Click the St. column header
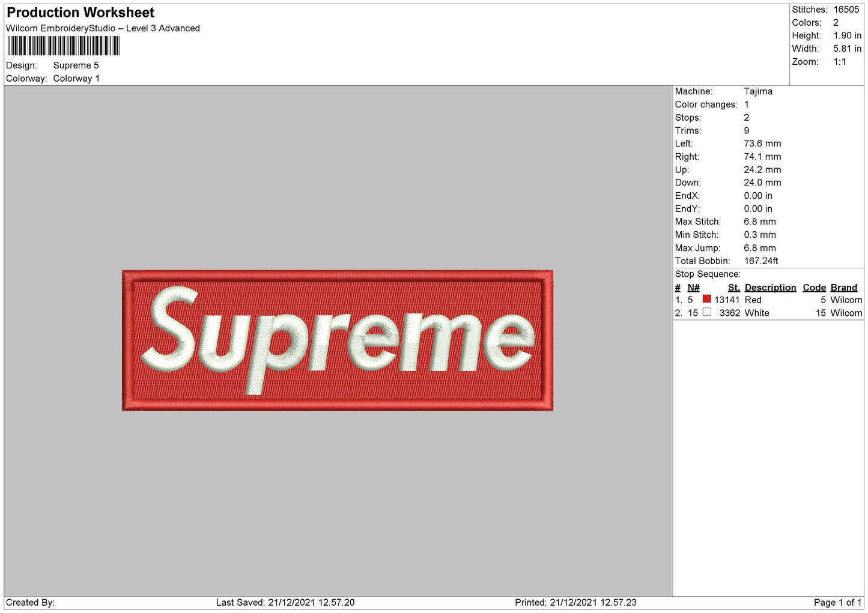 point(734,288)
